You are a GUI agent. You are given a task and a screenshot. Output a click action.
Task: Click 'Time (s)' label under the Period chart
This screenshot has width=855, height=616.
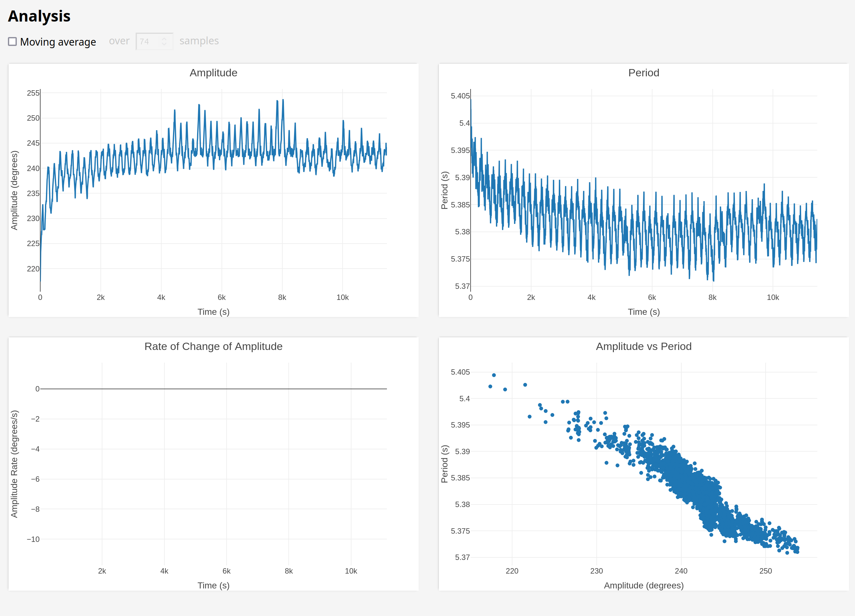pyautogui.click(x=644, y=312)
